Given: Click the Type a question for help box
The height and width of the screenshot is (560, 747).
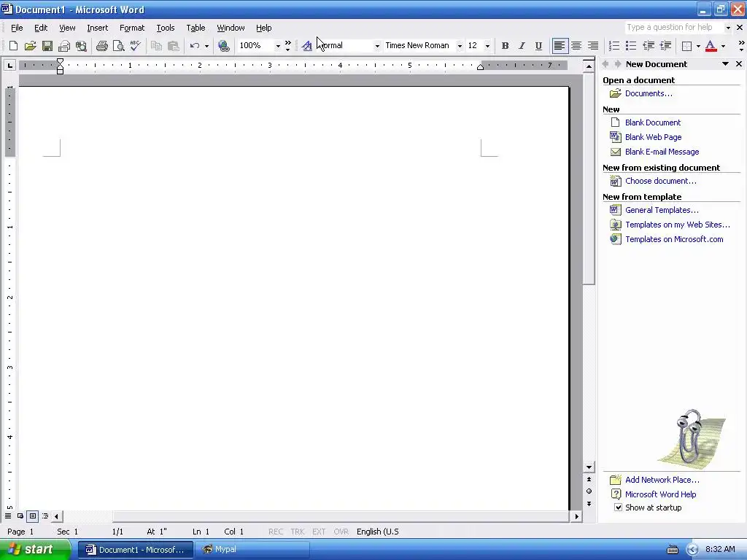Looking at the screenshot, I should (673, 28).
